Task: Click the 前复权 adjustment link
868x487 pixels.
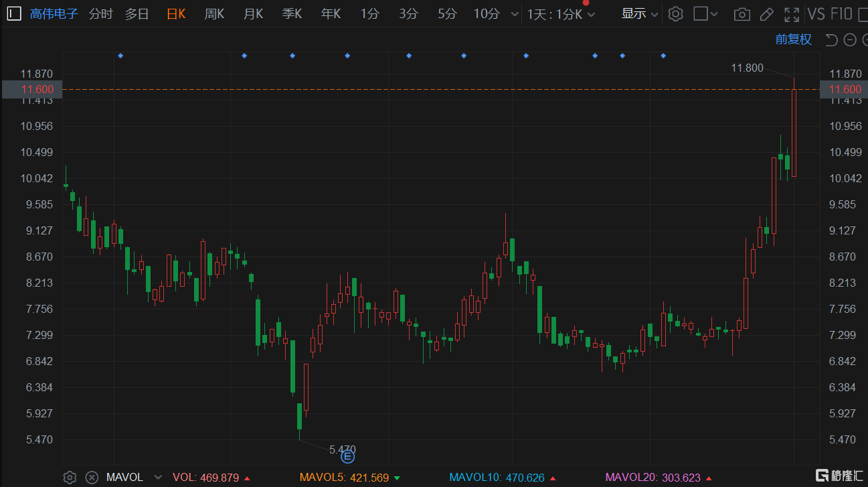Action: pyautogui.click(x=793, y=40)
